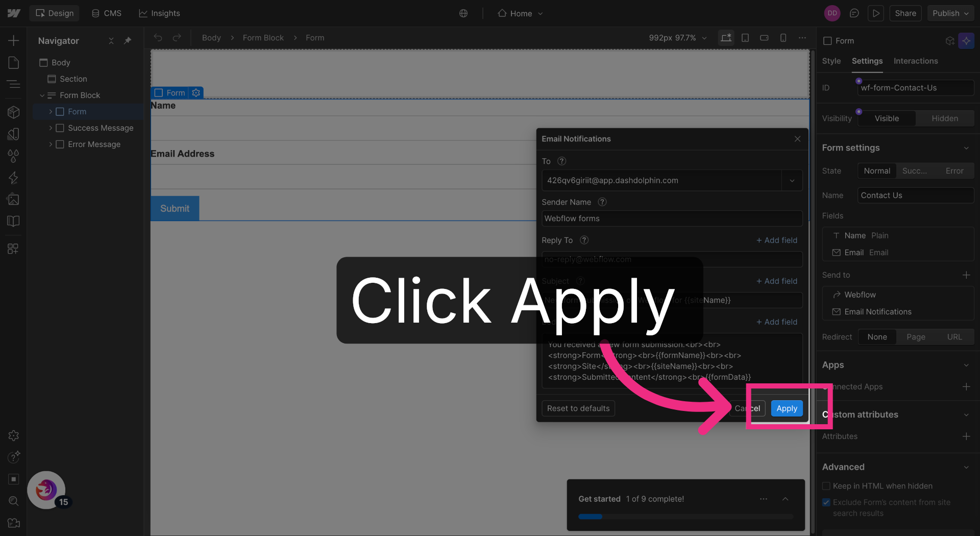Select the tablet breakpoint icon
Image resolution: width=980 pixels, height=536 pixels.
click(745, 38)
